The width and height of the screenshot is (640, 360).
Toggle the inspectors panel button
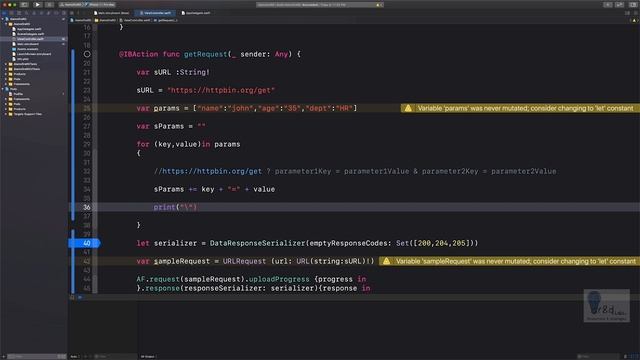click(x=632, y=4)
